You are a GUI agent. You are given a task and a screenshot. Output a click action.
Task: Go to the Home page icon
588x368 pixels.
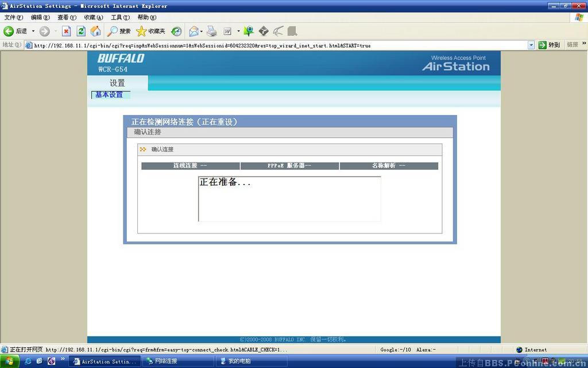[95, 31]
